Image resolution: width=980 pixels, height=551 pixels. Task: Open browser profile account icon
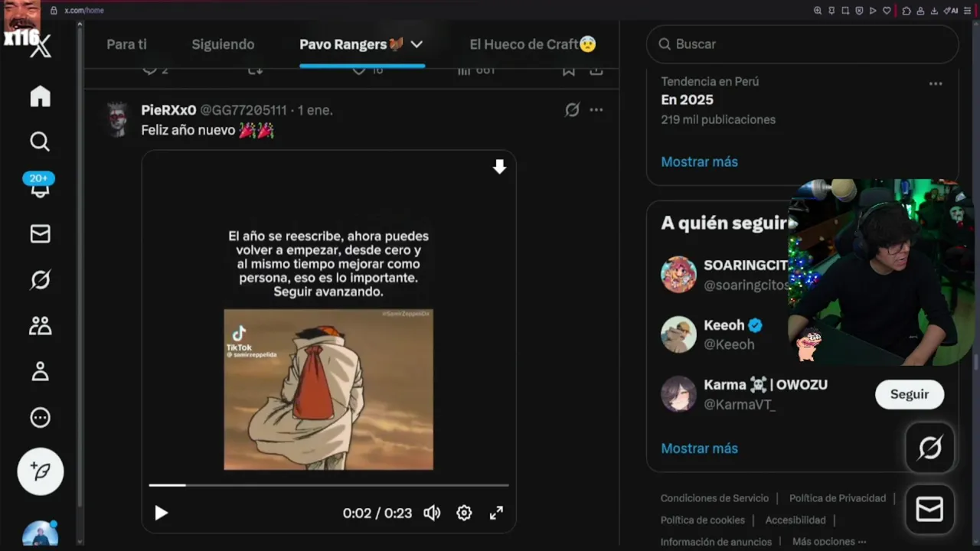[x=920, y=11]
